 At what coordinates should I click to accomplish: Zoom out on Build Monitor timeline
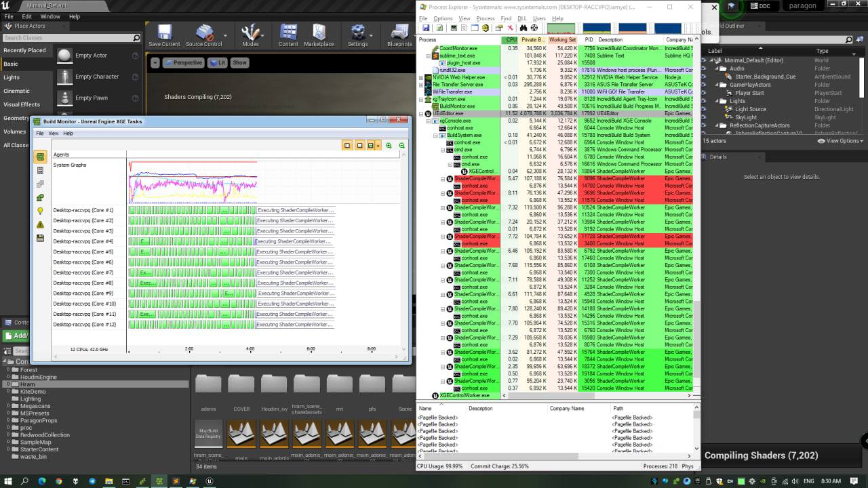(x=401, y=145)
